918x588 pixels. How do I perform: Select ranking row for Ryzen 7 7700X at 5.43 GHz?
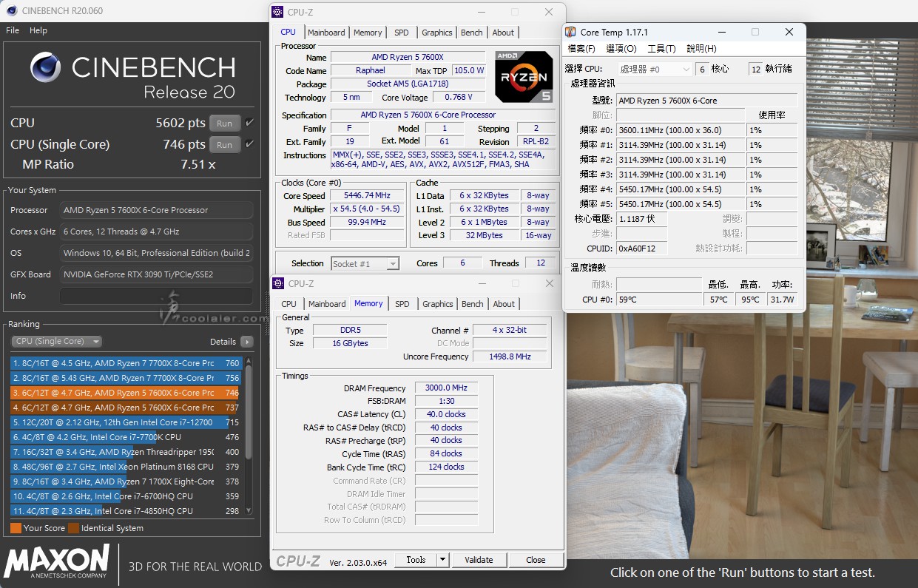126,378
